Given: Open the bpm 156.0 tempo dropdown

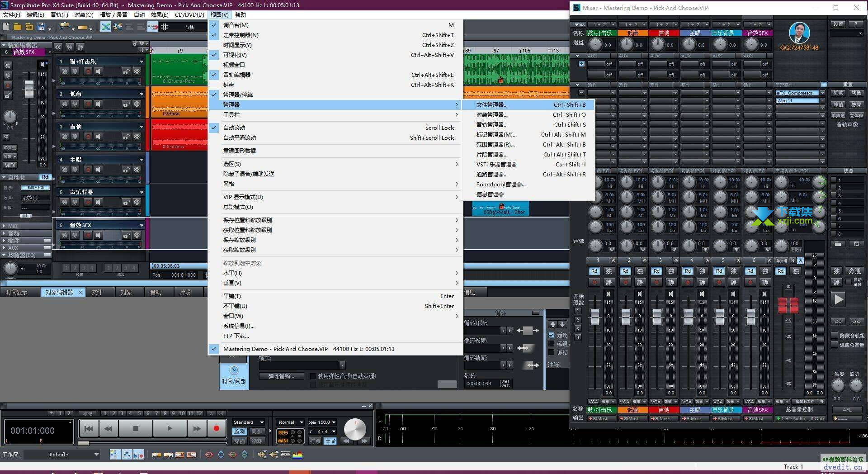Looking at the screenshot, I should 322,422.
